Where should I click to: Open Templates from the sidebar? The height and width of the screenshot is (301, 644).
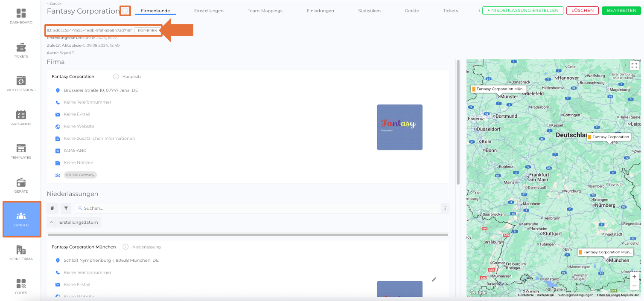[x=21, y=151]
